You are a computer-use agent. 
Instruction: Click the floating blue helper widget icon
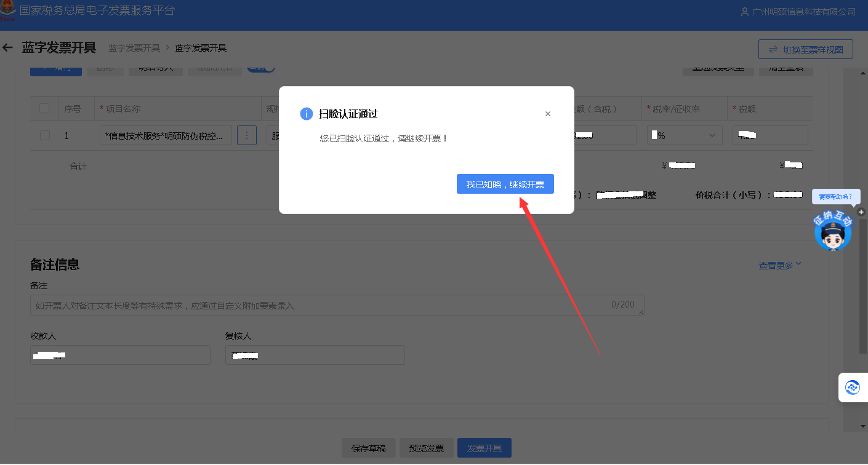(853, 387)
